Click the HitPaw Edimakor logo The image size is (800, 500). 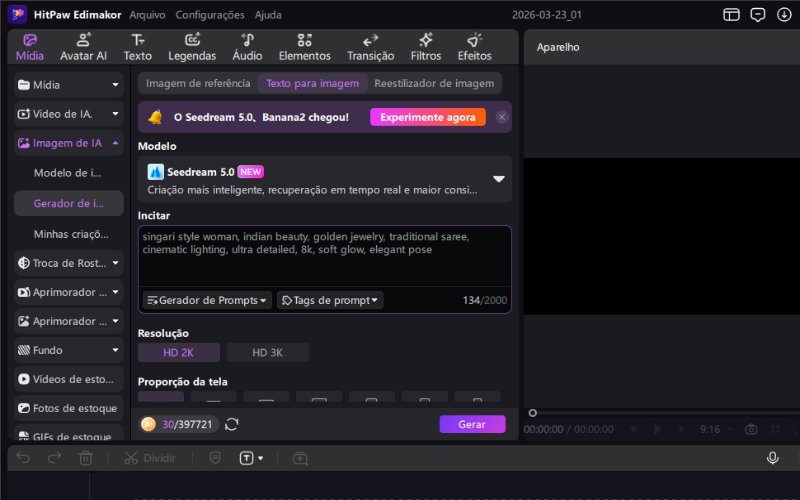pos(17,14)
